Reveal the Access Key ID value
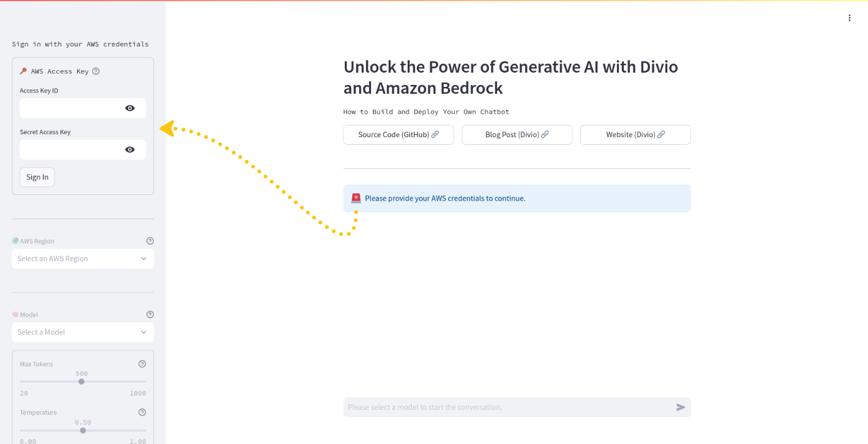868x444 pixels. 130,108
